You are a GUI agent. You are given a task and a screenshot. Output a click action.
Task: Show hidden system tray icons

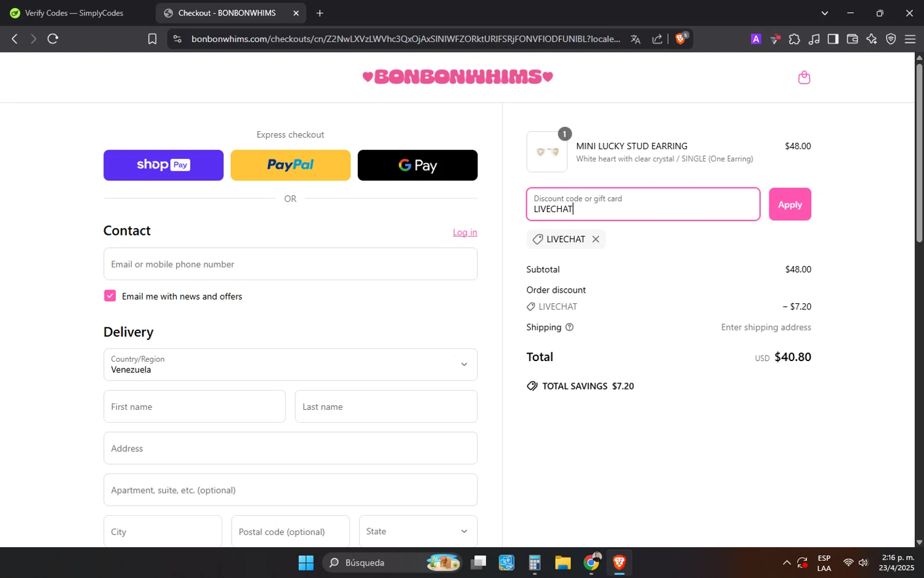[x=787, y=563]
